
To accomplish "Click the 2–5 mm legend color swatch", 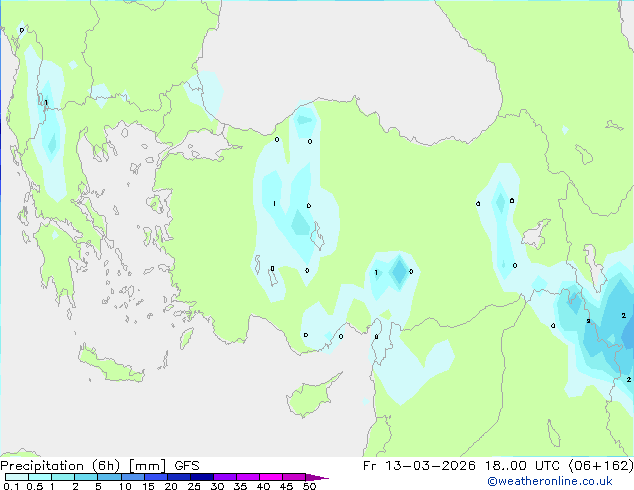I will [x=86, y=477].
